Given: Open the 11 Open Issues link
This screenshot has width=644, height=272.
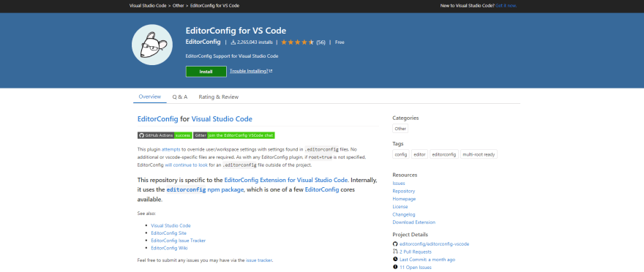Looking at the screenshot, I should click(x=415, y=267).
